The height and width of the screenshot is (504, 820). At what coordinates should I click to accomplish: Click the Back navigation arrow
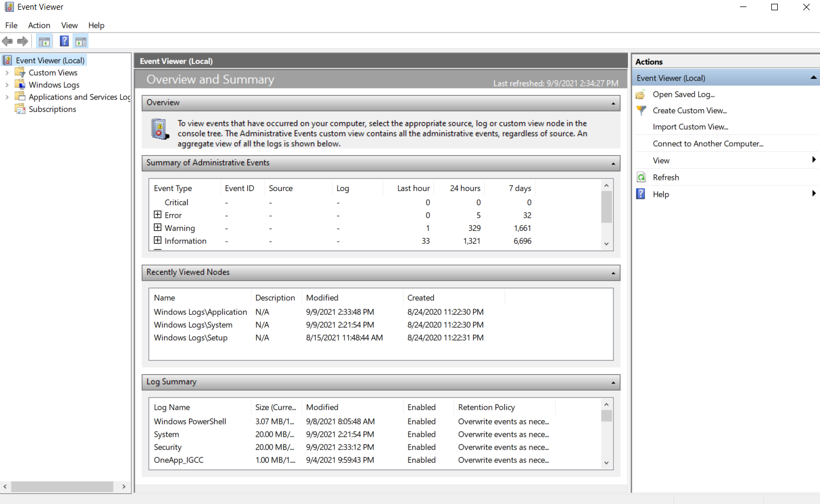pos(7,41)
